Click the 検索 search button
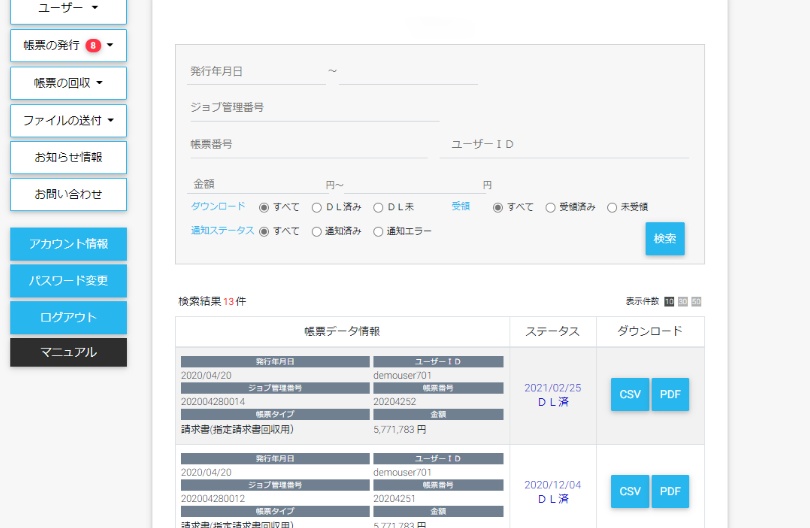This screenshot has height=528, width=810. tap(665, 239)
